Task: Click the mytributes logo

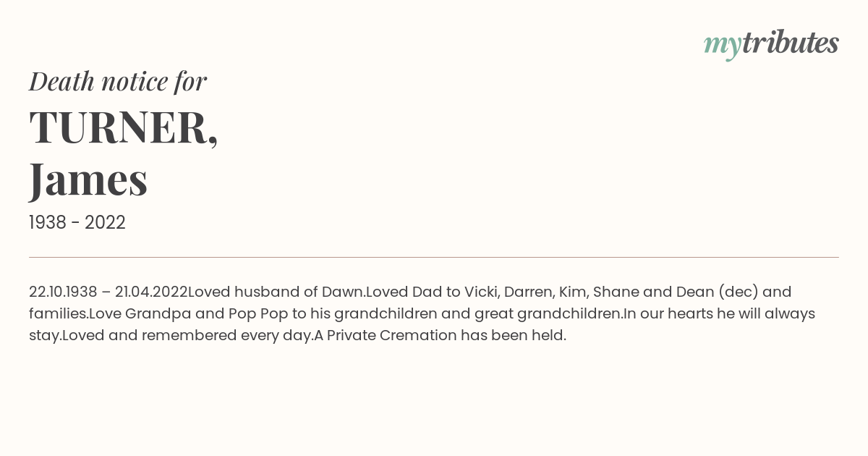Action: [771, 43]
